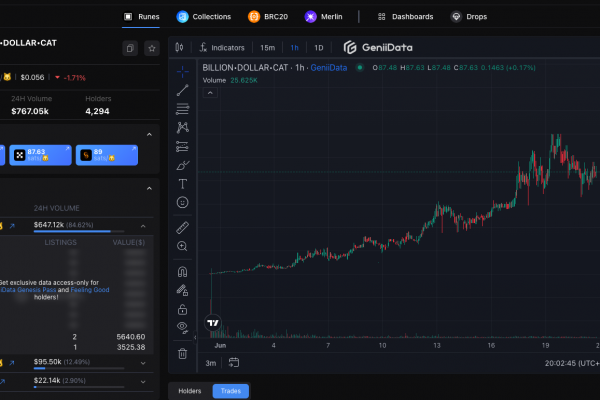Select the brush drawing tool
The height and width of the screenshot is (400, 600).
[183, 165]
